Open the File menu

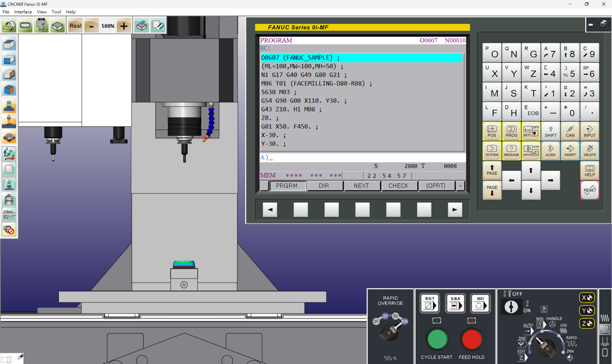coord(6,12)
